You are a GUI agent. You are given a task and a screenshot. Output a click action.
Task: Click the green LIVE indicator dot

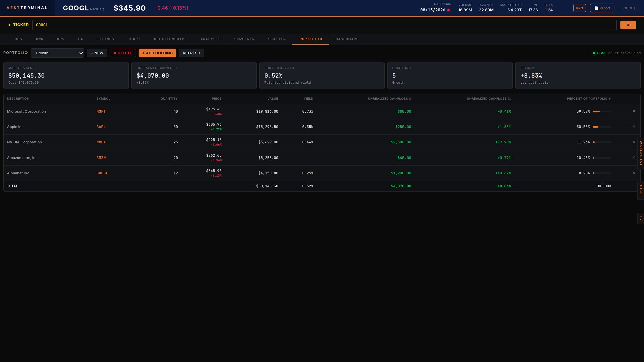click(594, 53)
